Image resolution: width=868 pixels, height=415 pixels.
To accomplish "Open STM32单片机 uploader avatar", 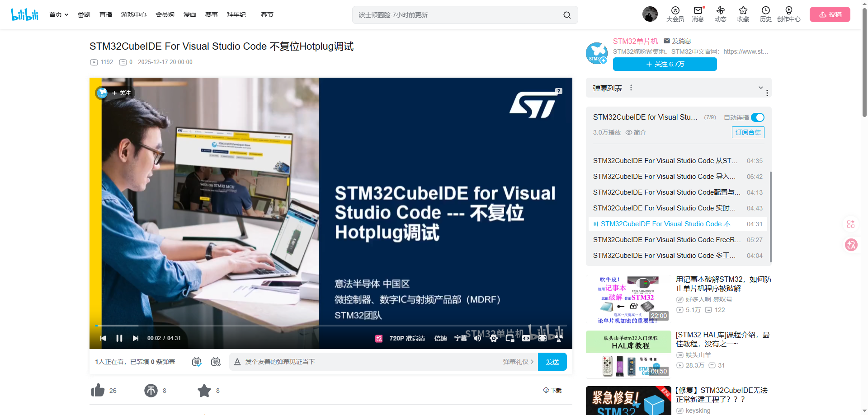I will coord(597,53).
